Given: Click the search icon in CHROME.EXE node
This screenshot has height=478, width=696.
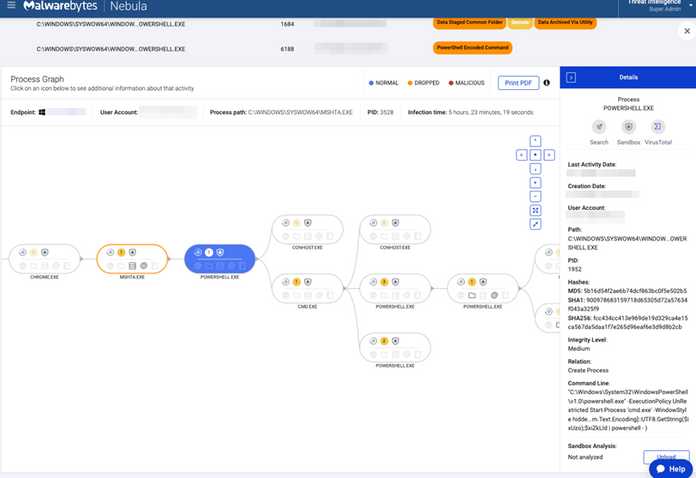Looking at the screenshot, I should (23, 252).
